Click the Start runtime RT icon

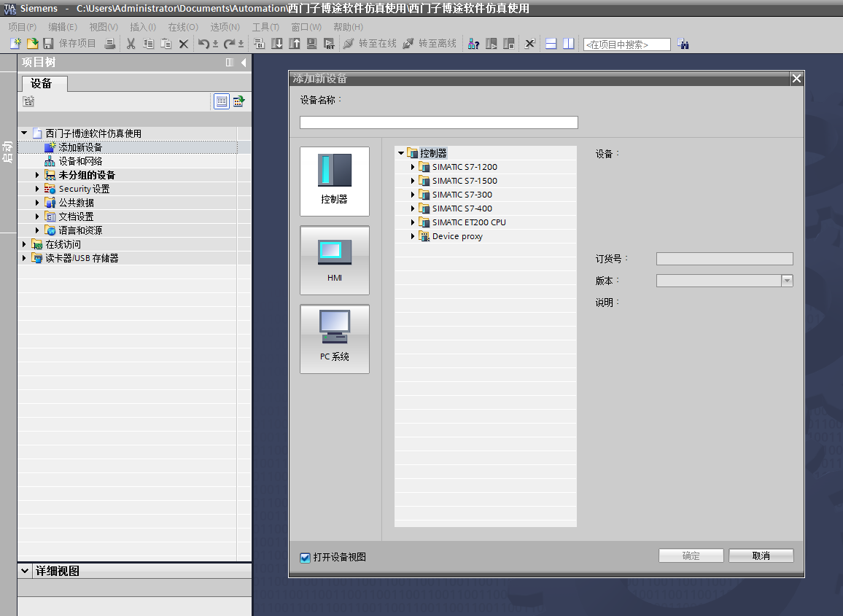click(329, 44)
